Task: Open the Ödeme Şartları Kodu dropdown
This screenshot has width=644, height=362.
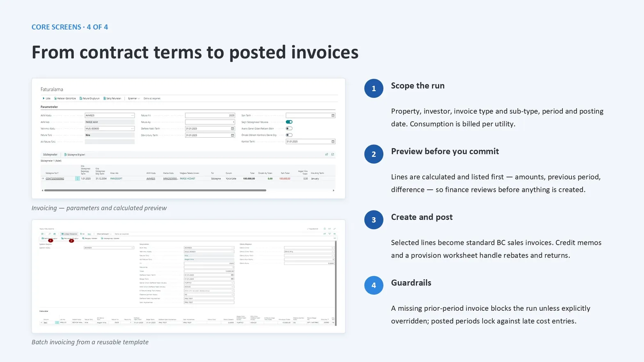Action: [x=233, y=295]
